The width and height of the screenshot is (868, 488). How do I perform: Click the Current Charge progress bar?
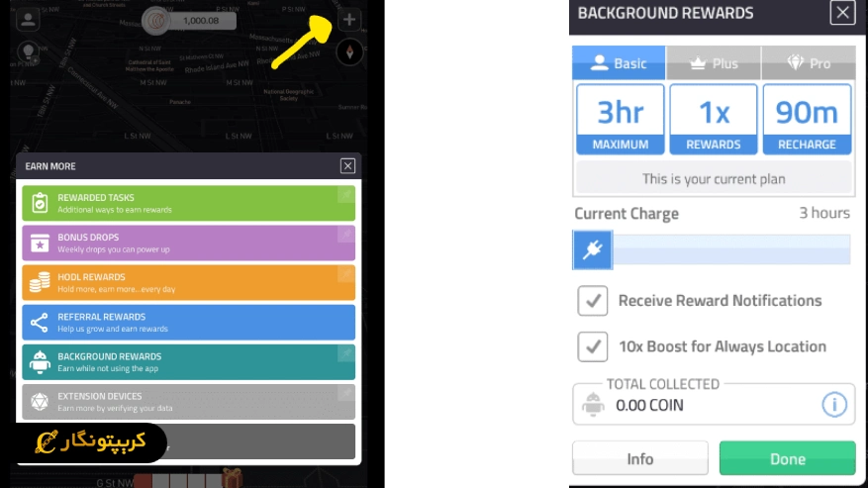pos(730,250)
